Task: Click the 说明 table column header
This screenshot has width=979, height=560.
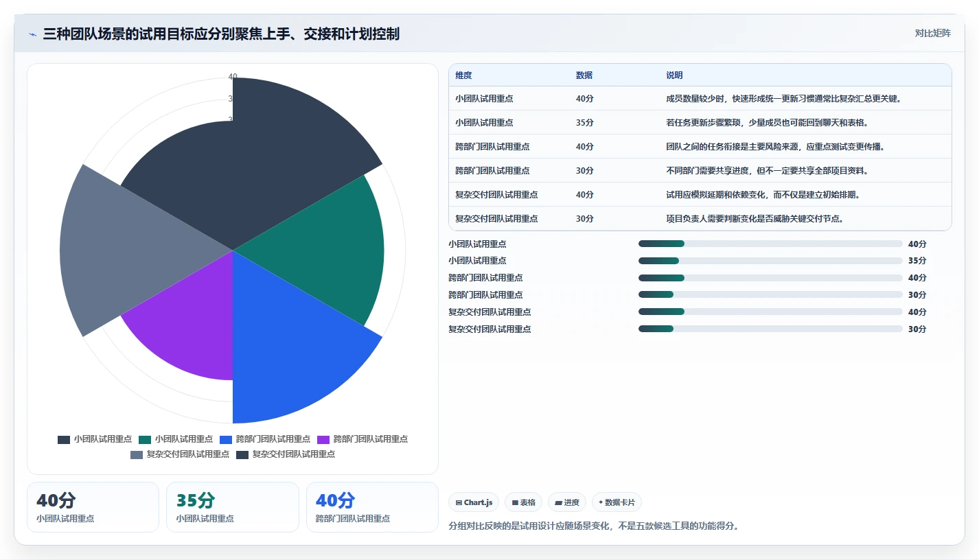Action: tap(674, 75)
